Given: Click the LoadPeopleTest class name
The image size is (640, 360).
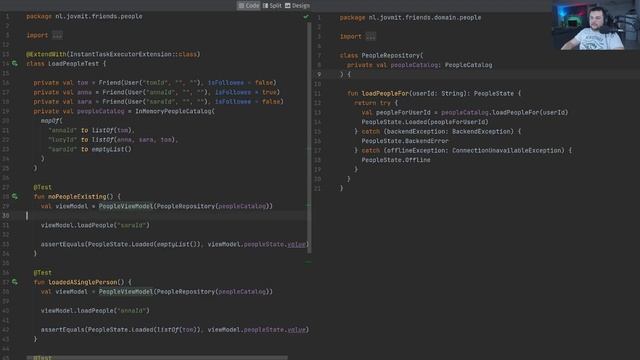Looking at the screenshot, I should point(73,63).
